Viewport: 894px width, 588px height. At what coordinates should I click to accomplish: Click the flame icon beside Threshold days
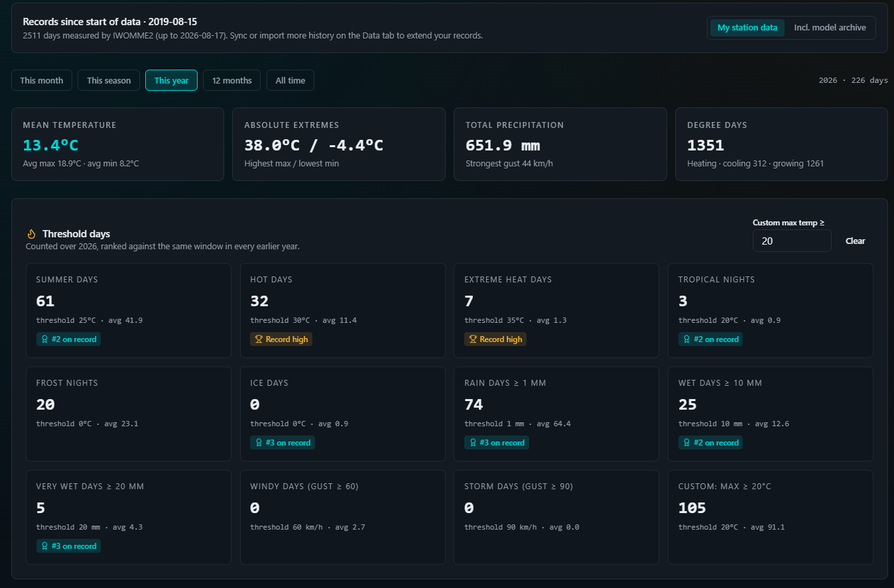(x=31, y=234)
